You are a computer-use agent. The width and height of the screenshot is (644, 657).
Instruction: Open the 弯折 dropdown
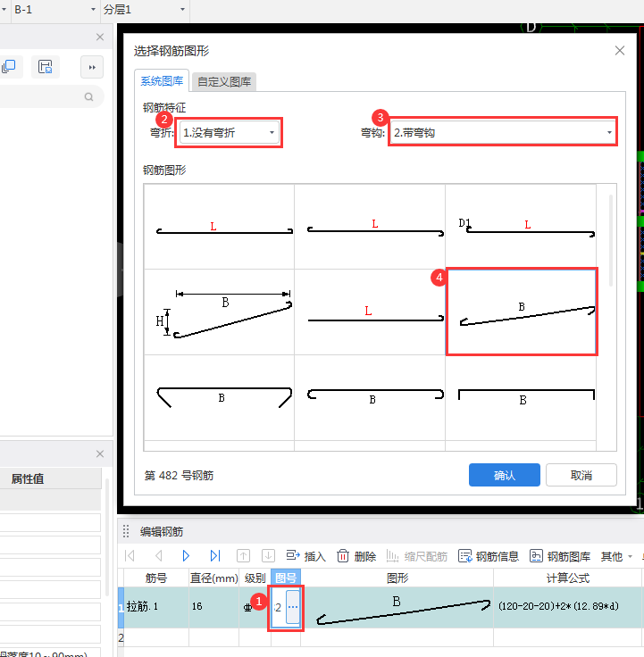tap(230, 132)
